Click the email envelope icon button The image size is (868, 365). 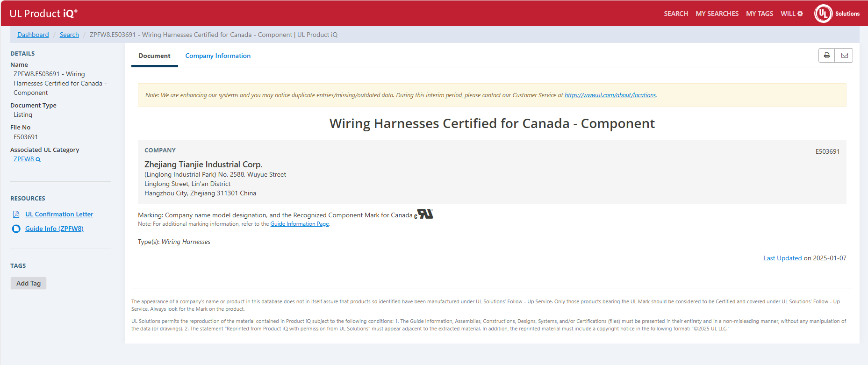click(844, 56)
